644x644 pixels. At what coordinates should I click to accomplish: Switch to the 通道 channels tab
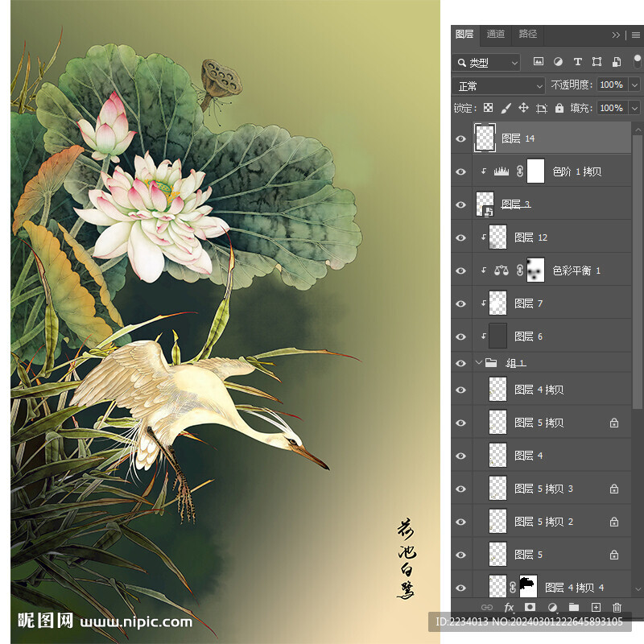click(x=496, y=35)
